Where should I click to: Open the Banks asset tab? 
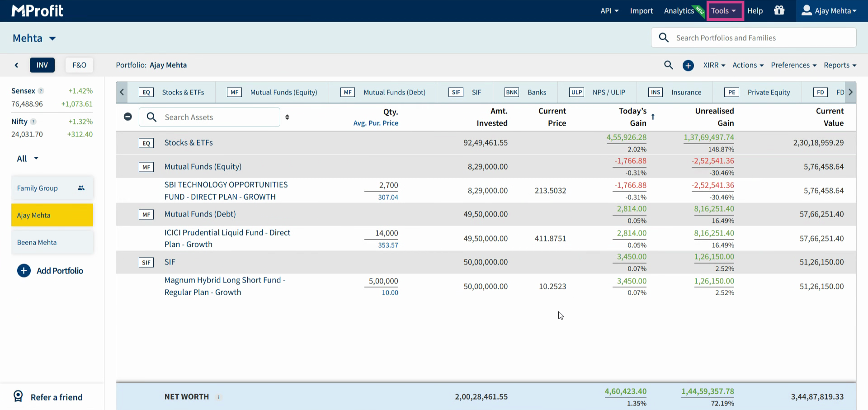pyautogui.click(x=525, y=92)
